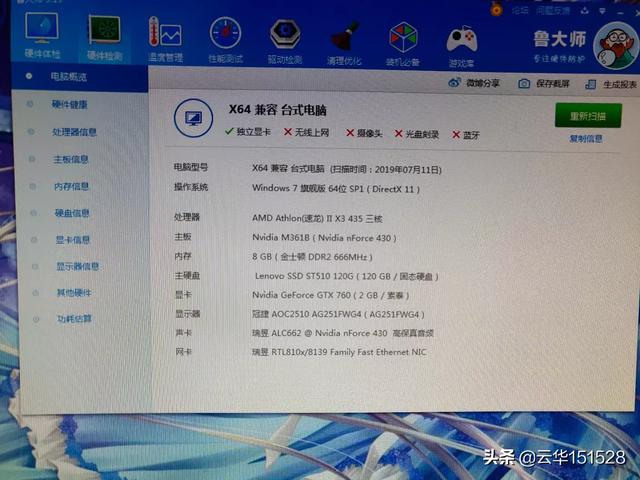Select the 硬件检测 hardware detection icon
This screenshot has width=640, height=480.
pos(103,34)
